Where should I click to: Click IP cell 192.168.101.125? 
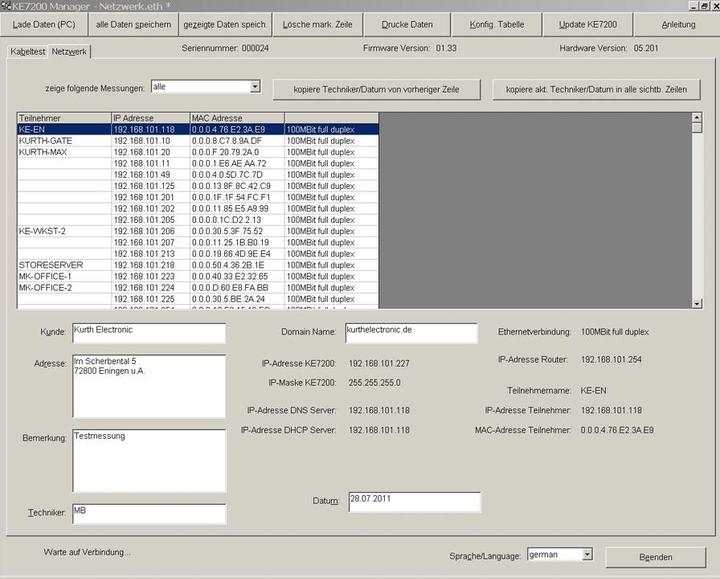click(x=151, y=186)
